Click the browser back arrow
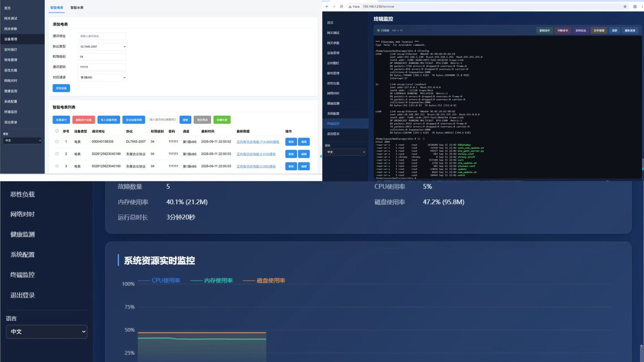 pos(327,7)
